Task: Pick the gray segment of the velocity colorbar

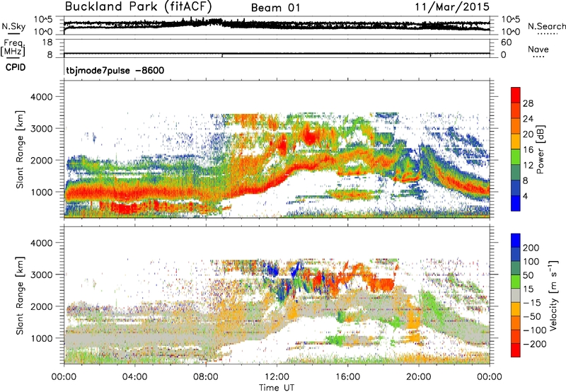Action: point(516,295)
